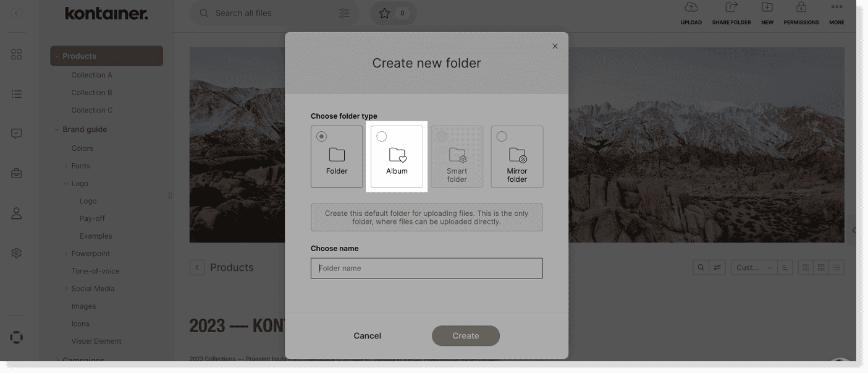Screen dimensions: 868x373
Task: Expand the Powerpoint tree item
Action: (x=66, y=253)
